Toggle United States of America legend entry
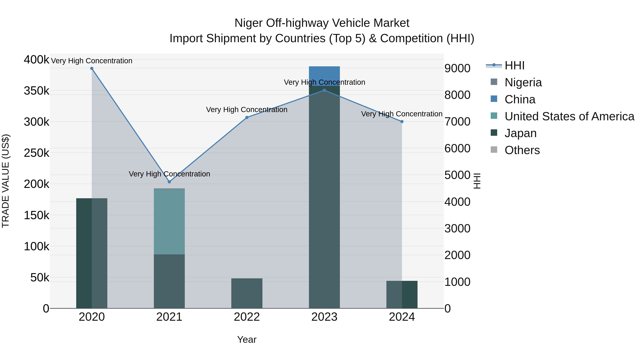Screen dimensions: 644x362 [x=562, y=116]
